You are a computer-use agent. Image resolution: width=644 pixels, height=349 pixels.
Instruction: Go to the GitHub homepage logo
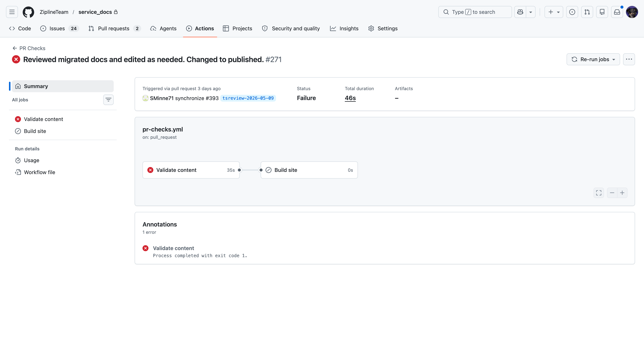[28, 12]
